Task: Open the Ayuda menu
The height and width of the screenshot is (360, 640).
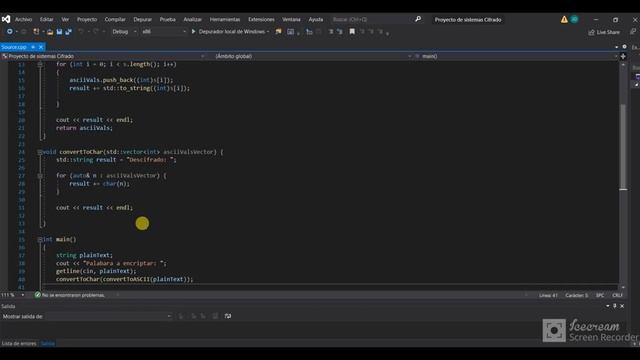Action: 316,19
